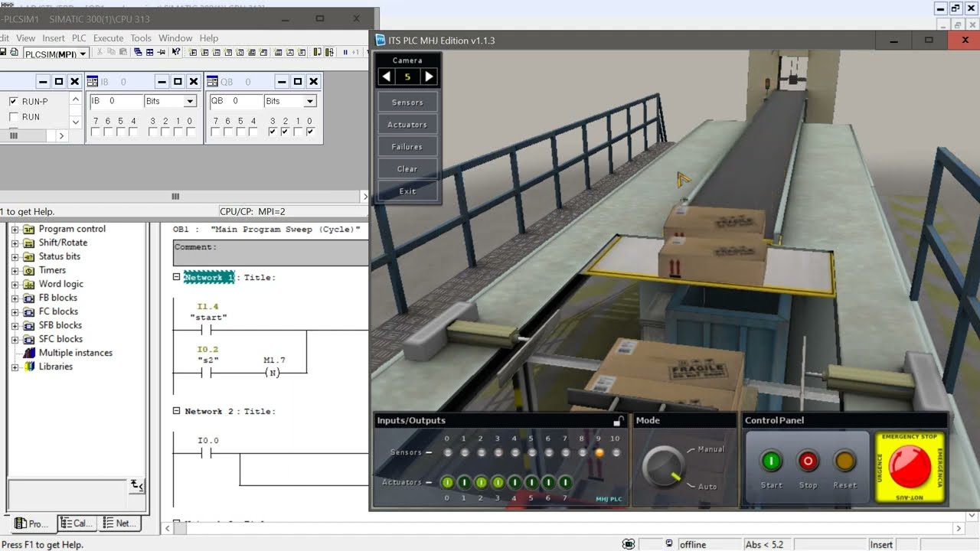Collapse Network 1 in the editor

[x=177, y=277]
